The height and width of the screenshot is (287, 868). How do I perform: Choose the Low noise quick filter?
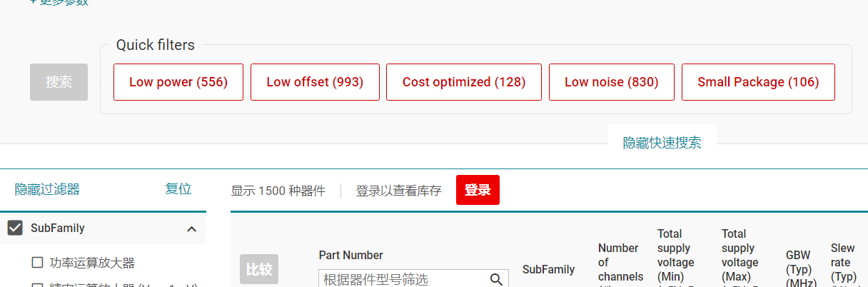pyautogui.click(x=611, y=82)
